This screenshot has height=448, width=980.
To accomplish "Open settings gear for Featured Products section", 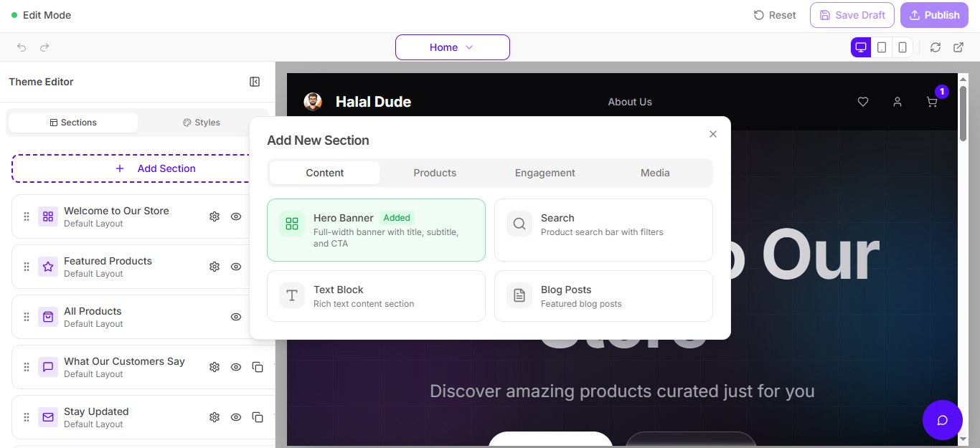I will (x=214, y=266).
